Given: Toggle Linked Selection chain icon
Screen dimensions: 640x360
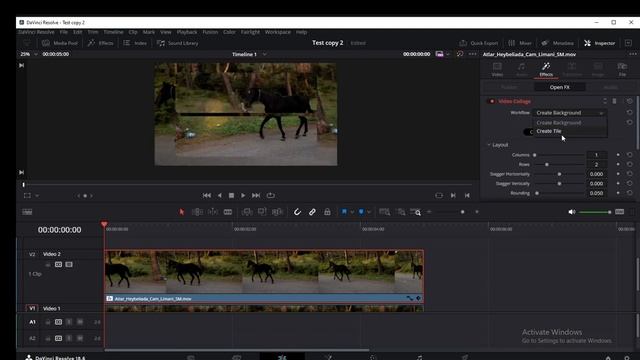Looking at the screenshot, I should pos(312,212).
